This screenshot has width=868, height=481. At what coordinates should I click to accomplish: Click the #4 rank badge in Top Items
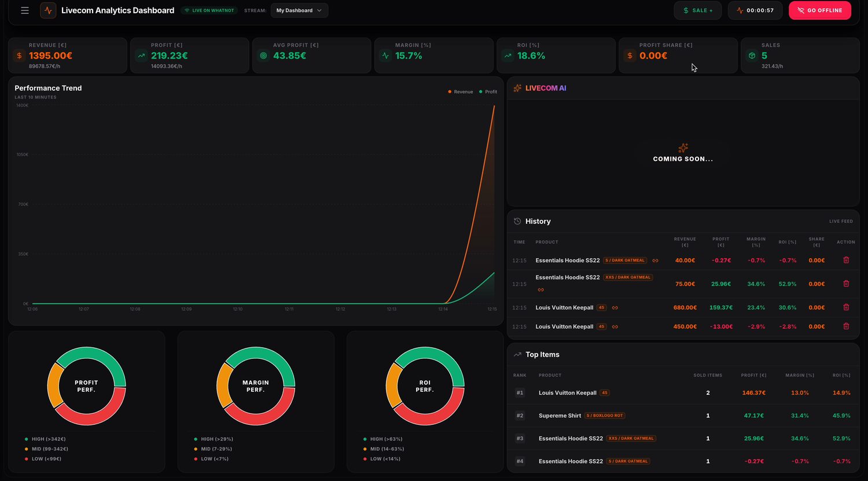tap(520, 461)
